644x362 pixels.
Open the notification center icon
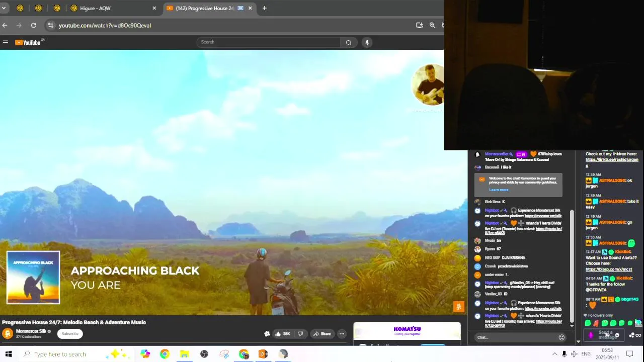point(629,354)
